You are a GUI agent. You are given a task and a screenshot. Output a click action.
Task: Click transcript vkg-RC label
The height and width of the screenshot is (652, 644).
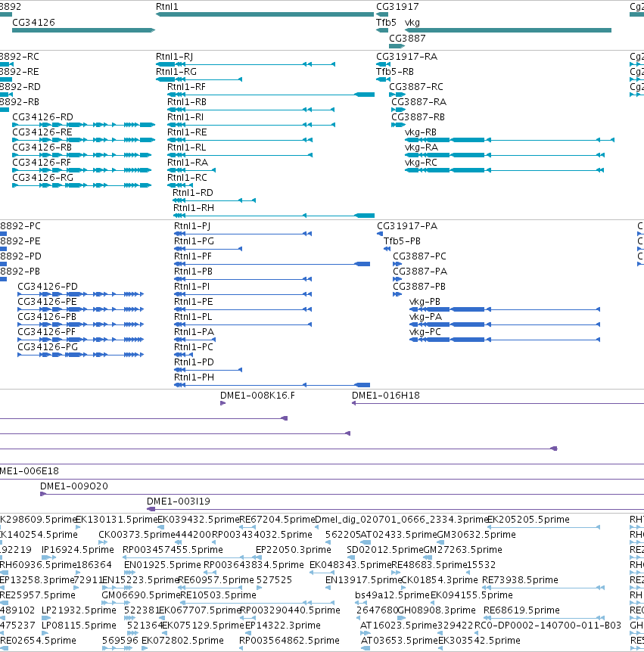(x=421, y=162)
